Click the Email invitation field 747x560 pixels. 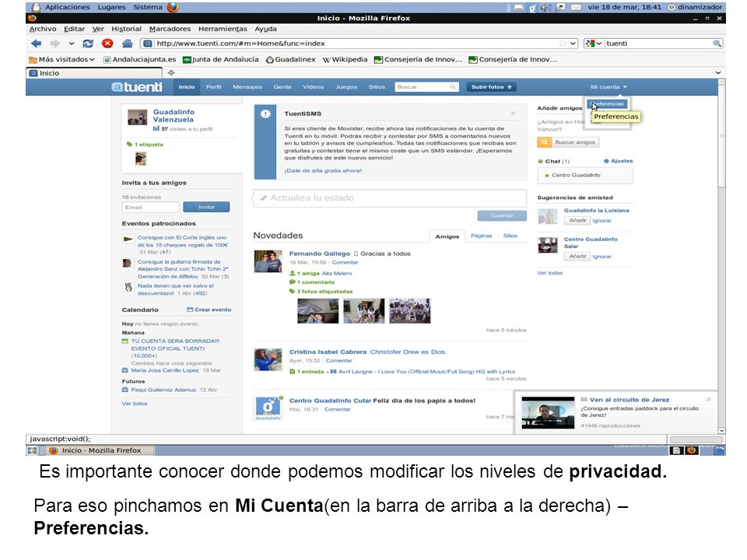click(x=150, y=207)
